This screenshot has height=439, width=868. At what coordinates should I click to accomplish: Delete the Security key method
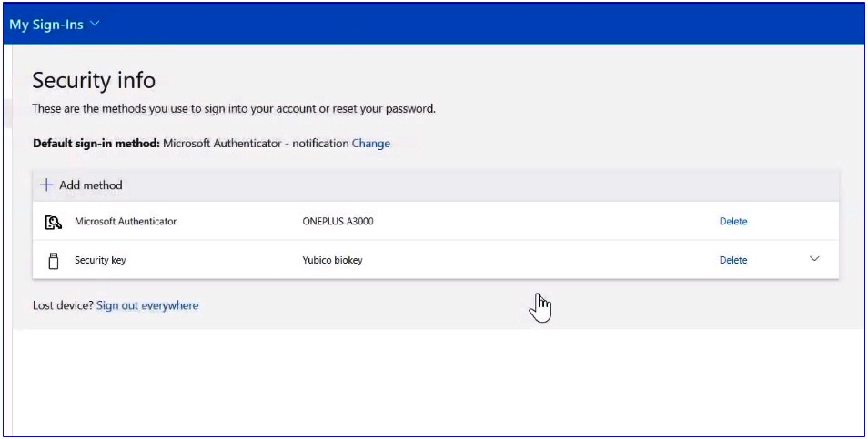733,260
